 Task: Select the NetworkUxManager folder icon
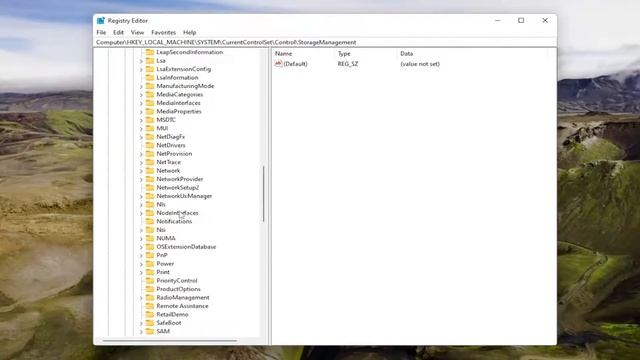[x=150, y=196]
